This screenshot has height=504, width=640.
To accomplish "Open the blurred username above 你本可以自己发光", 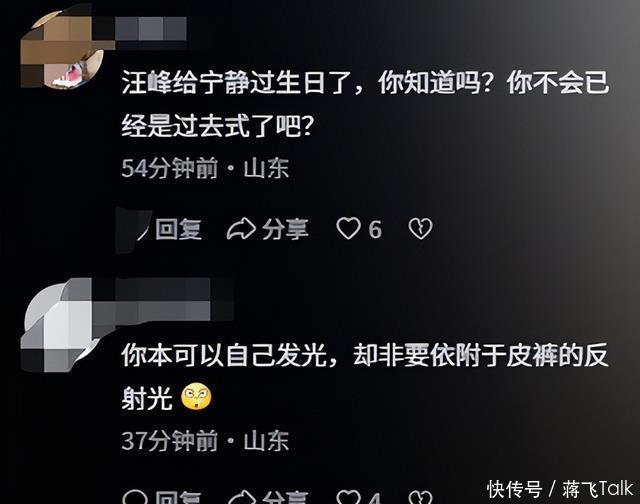I will 163,299.
